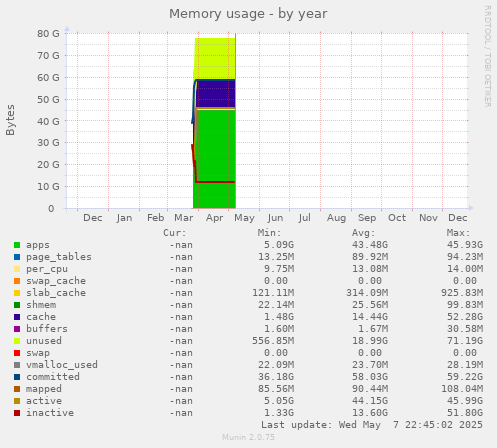Click the unused max value 71.19G
This screenshot has height=448, width=497.
coord(465,341)
